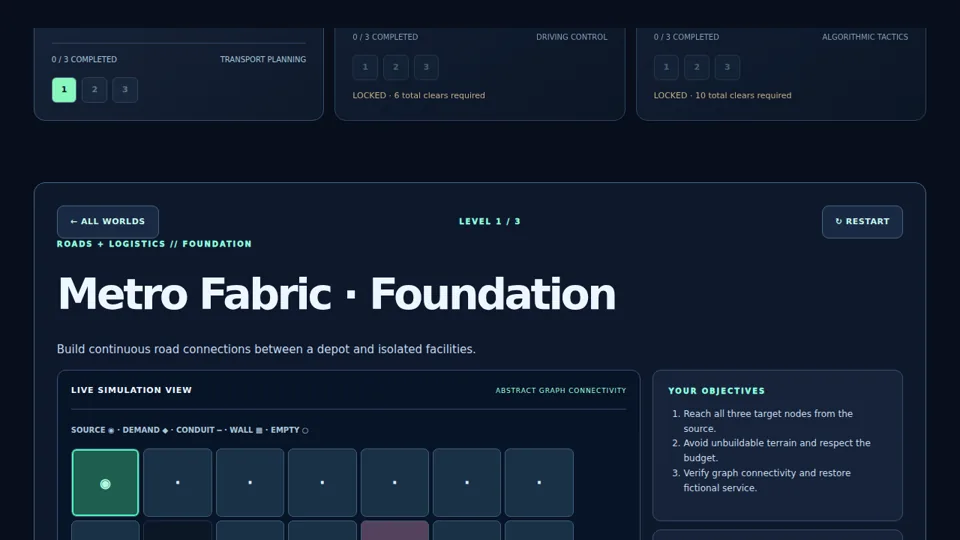The height and width of the screenshot is (540, 960).
Task: Click locked level 2 in Algorithmic Tactics card
Action: [x=697, y=67]
